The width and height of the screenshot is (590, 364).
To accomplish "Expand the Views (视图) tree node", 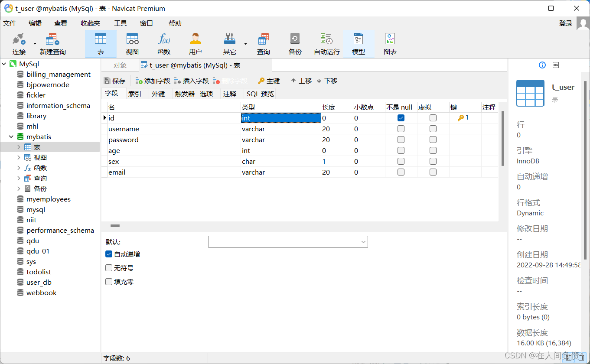I will point(19,158).
